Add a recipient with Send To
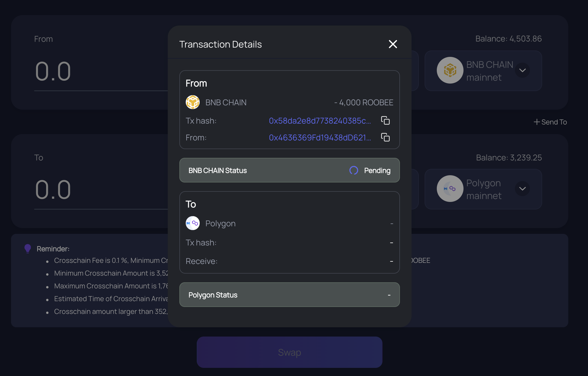 550,122
